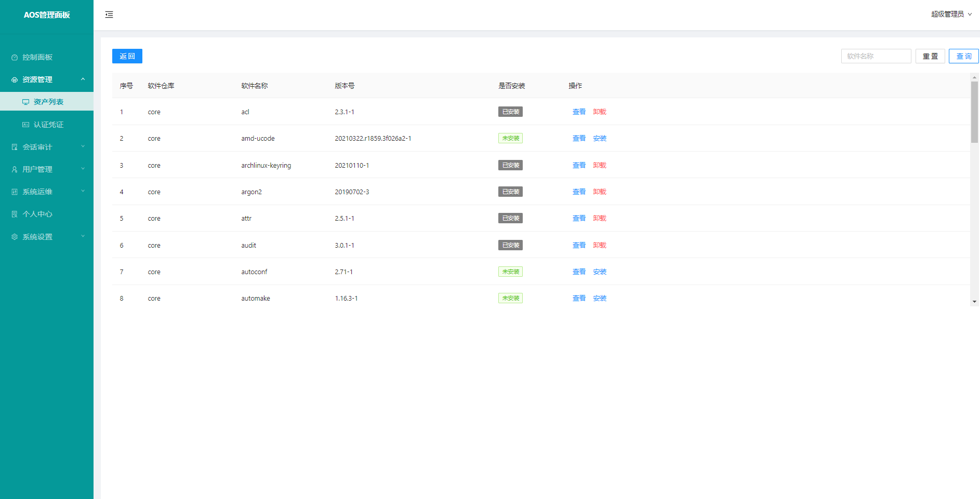Click the 资产列表 monitor icon
This screenshot has height=499, width=980.
pos(25,102)
